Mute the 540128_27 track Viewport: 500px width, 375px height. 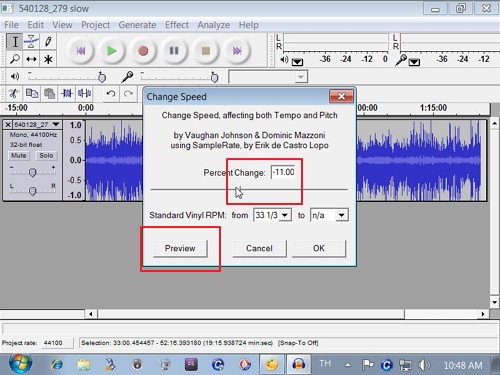coord(19,156)
